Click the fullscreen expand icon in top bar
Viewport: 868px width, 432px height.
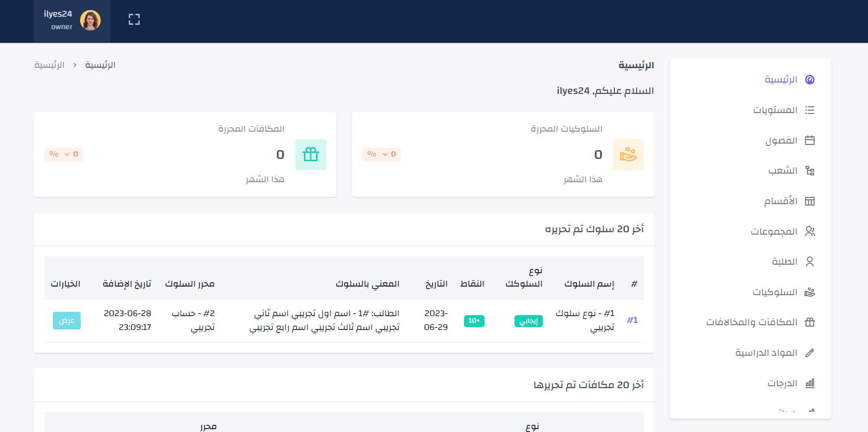tap(134, 19)
